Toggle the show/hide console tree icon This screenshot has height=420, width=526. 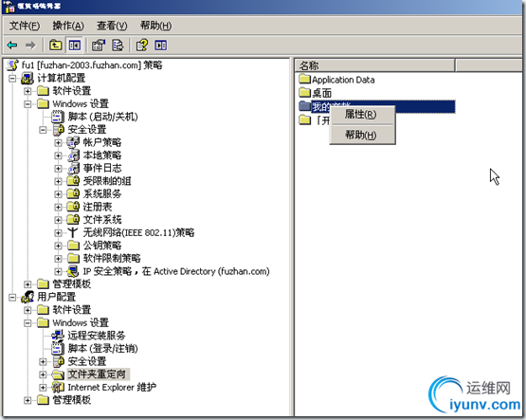pos(75,45)
